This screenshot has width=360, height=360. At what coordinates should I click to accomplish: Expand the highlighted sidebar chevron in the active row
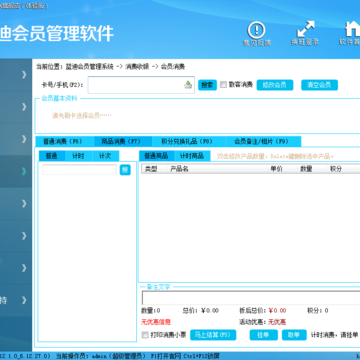[x=24, y=171]
